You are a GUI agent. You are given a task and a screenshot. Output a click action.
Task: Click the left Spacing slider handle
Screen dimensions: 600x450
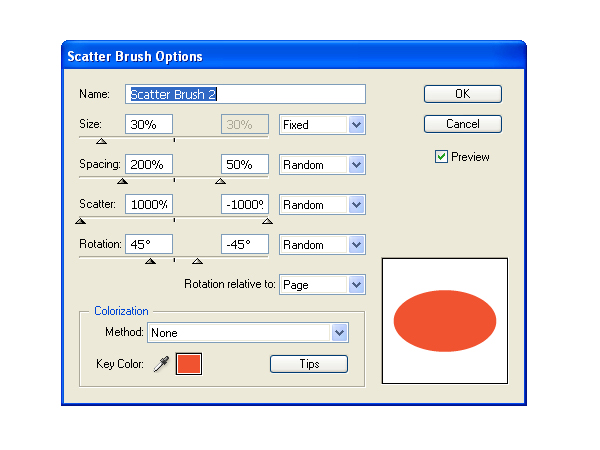[122, 181]
